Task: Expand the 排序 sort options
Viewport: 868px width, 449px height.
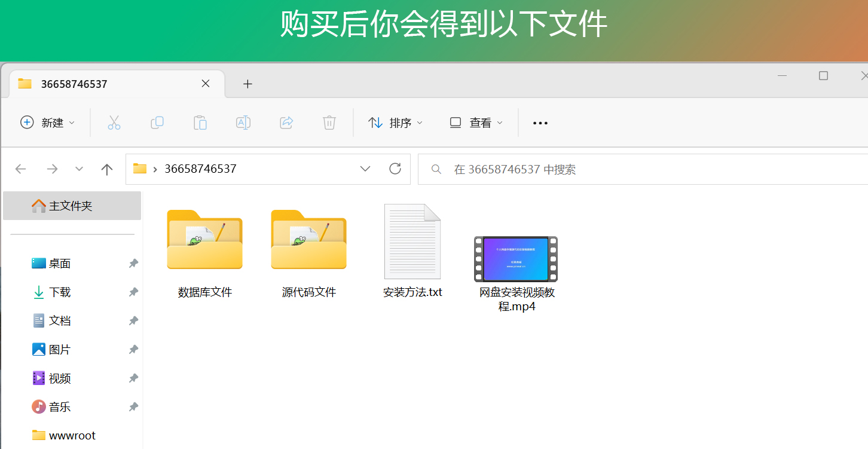Action: [x=395, y=123]
